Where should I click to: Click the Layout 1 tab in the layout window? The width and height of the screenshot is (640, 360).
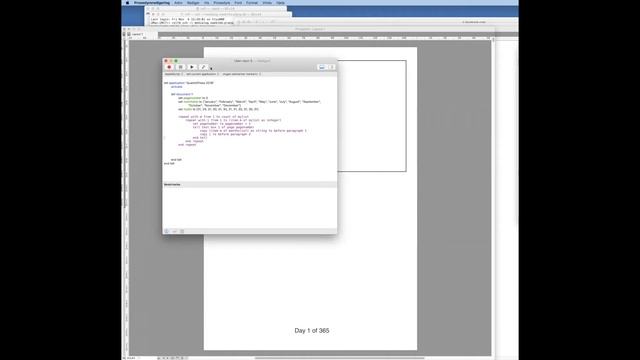coord(137,34)
